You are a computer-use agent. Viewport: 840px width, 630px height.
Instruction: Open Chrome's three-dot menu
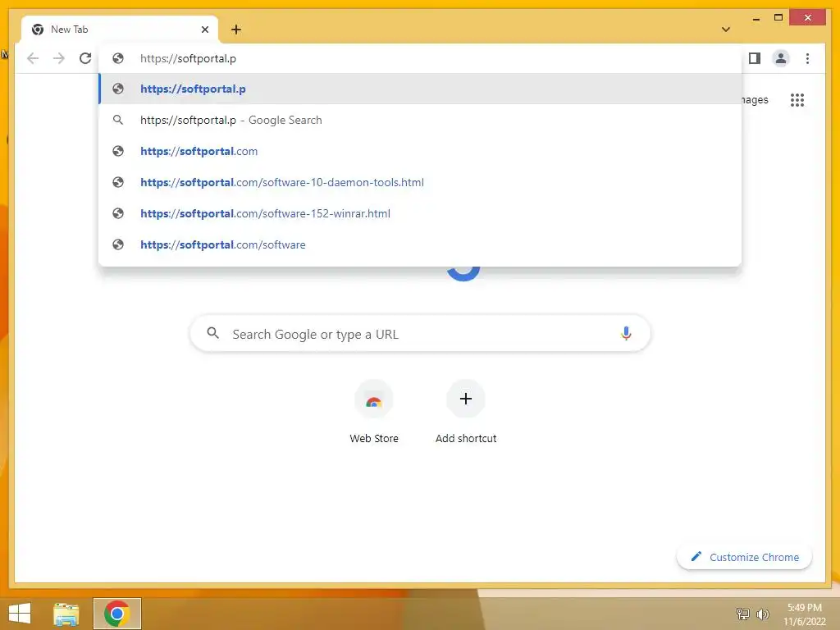pyautogui.click(x=807, y=58)
